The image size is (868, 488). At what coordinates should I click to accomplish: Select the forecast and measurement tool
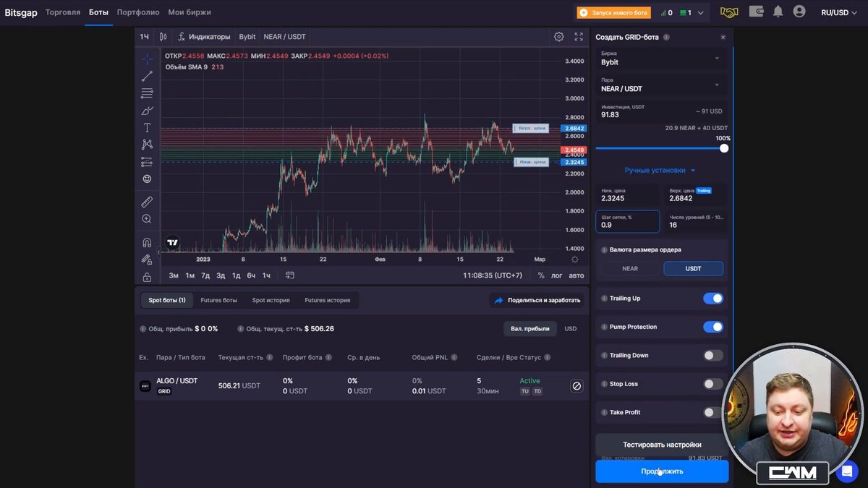click(x=147, y=162)
